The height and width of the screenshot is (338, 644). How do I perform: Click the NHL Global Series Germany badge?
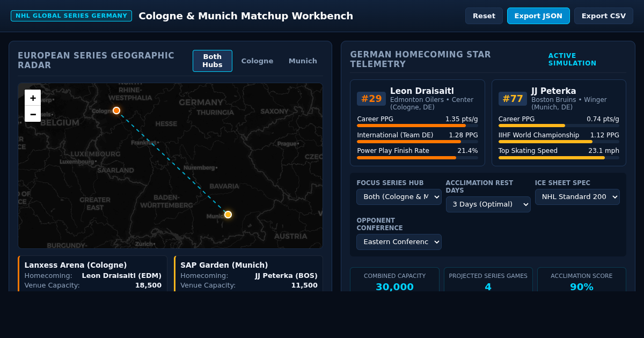pos(71,16)
